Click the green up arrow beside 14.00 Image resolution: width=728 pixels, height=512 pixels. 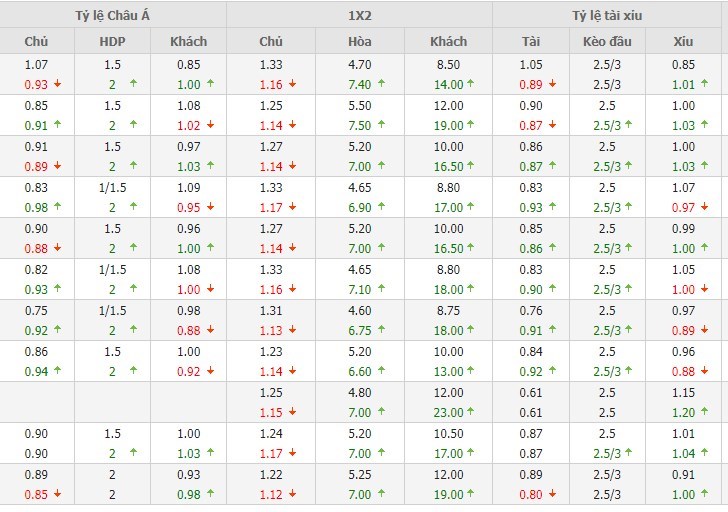470,85
